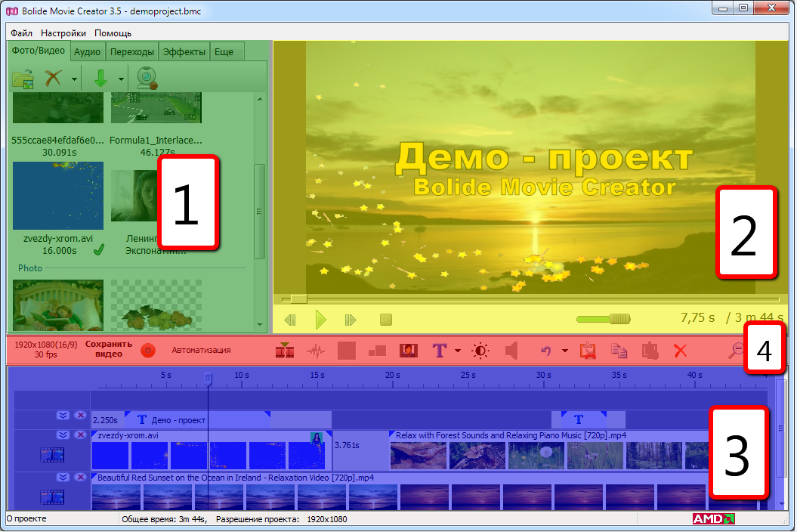Click the portrait picture-in-picture icon
This screenshot has width=797, height=532.
click(408, 351)
